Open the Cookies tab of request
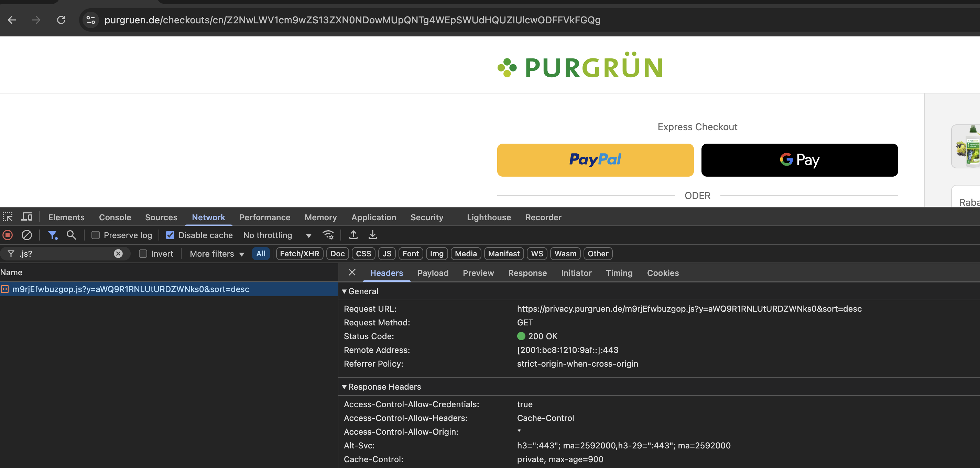The width and height of the screenshot is (980, 468). click(x=663, y=273)
